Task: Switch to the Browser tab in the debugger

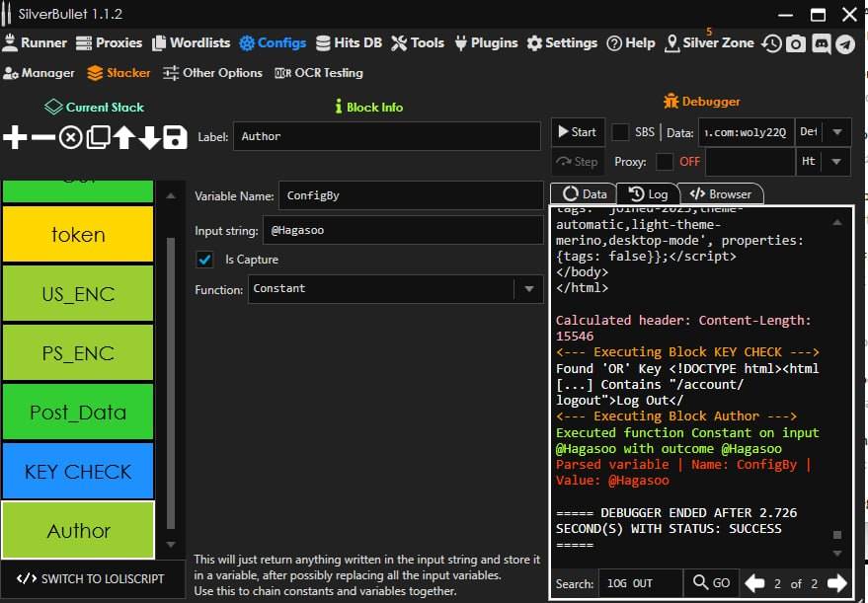Action: click(x=721, y=194)
